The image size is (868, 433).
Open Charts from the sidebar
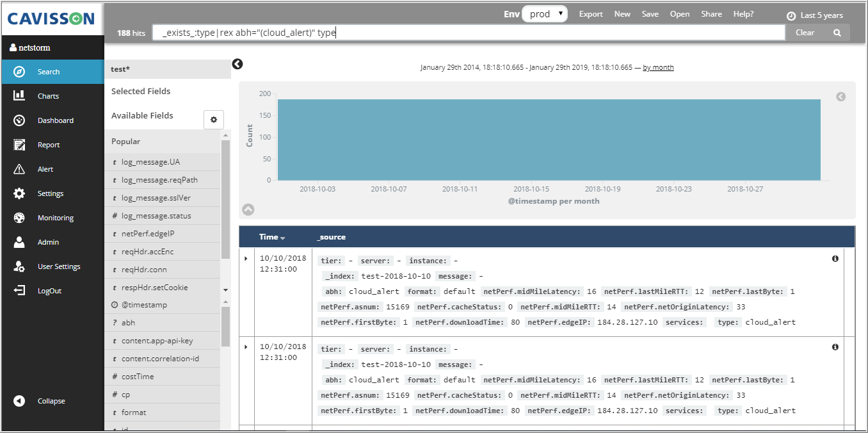pos(48,96)
